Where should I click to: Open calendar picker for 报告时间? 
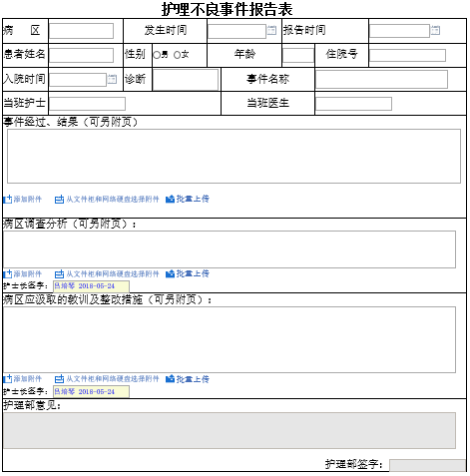click(x=435, y=30)
